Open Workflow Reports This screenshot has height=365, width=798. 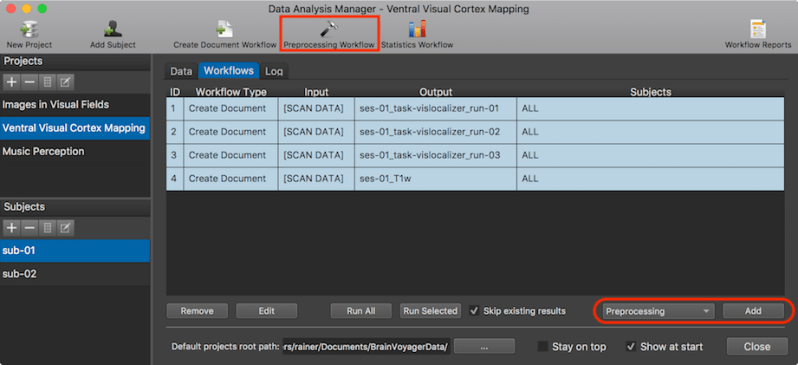(758, 34)
